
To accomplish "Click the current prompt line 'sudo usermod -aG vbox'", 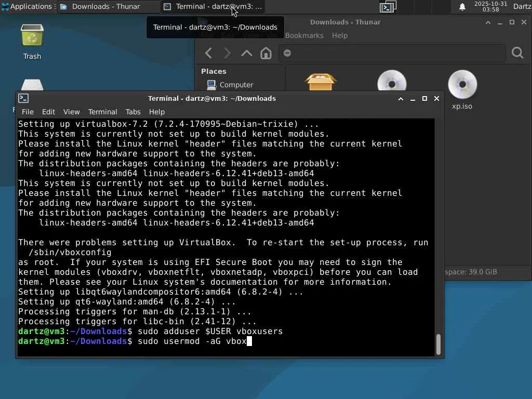I will pos(192,341).
